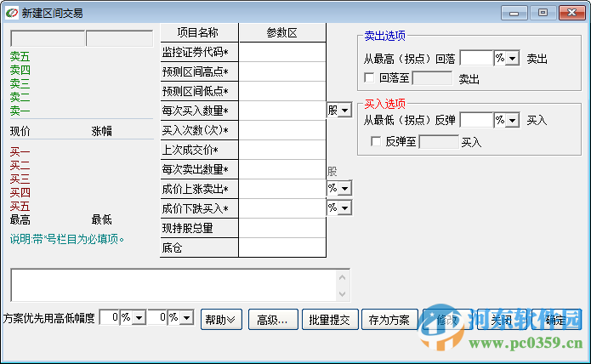Click the 监控证券代码 parameter field
Viewport: 591px width, 364px height.
click(282, 52)
